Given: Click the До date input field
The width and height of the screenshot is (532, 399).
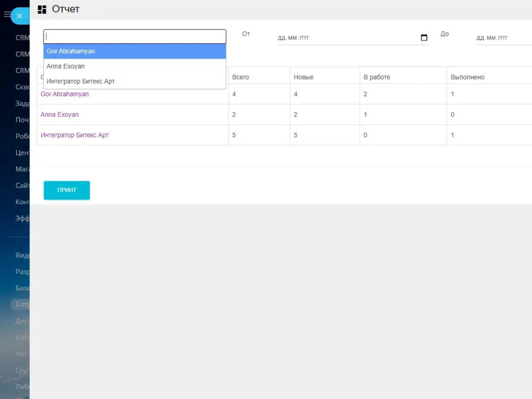Looking at the screenshot, I should 504,38.
